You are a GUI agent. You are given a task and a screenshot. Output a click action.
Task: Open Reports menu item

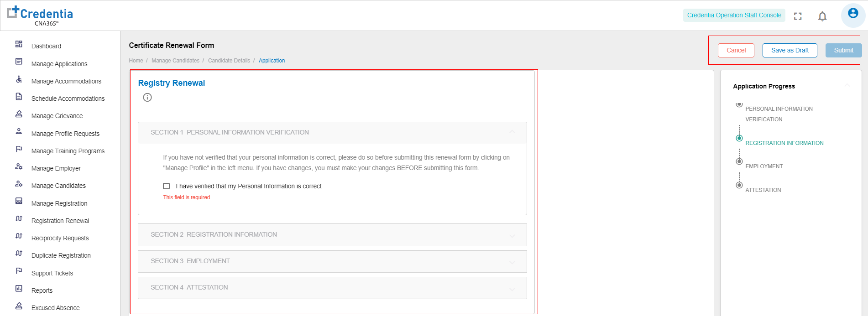(42, 290)
